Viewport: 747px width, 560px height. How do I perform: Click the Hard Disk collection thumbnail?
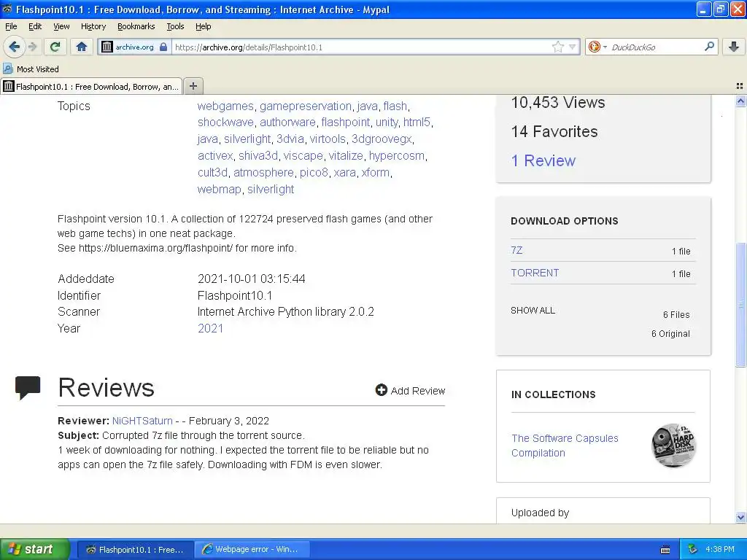tap(673, 446)
